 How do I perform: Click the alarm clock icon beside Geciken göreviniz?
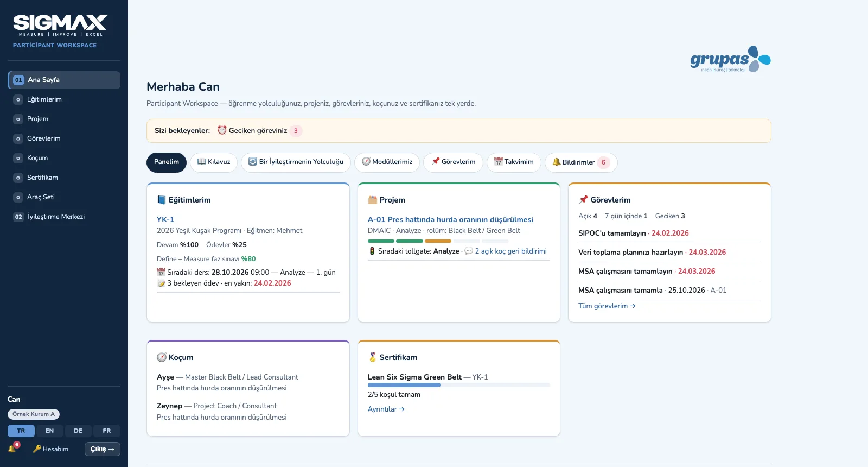pos(222,130)
